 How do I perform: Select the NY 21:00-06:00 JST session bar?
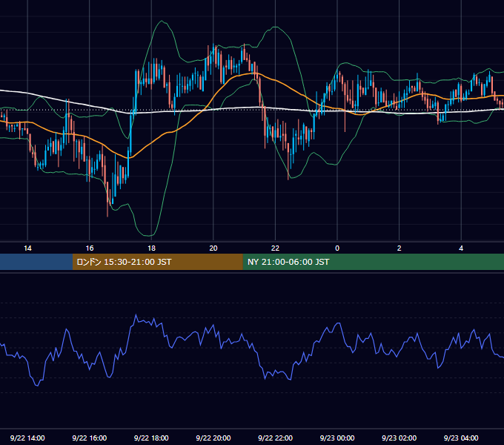point(373,262)
